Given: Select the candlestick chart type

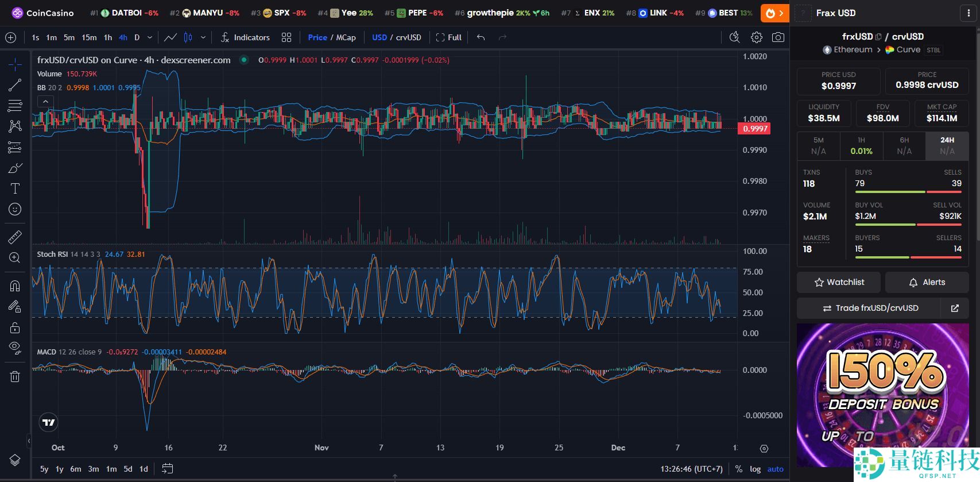Looking at the screenshot, I should coord(188,37).
